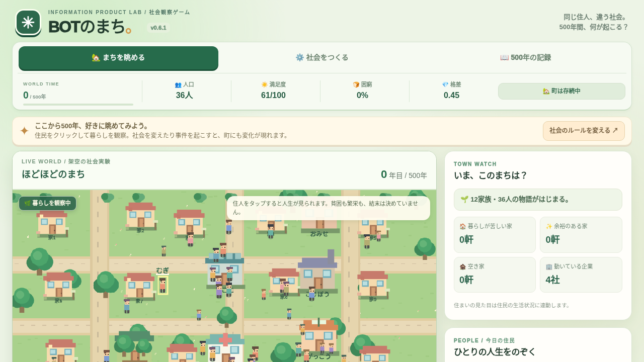The height and width of the screenshot is (362, 644).
Task: Click the sparkle icon in the hint banner
Action: click(24, 131)
